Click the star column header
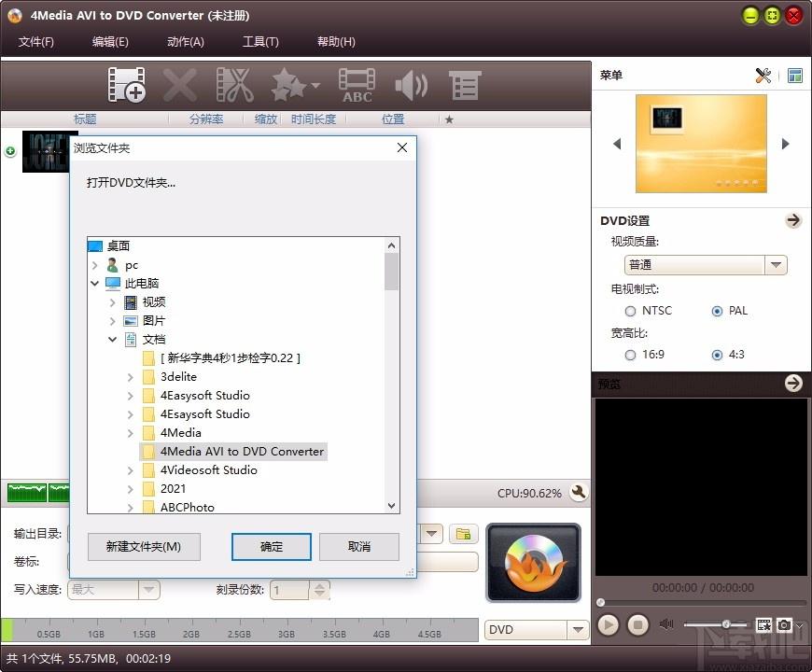This screenshot has height=672, width=812. click(x=449, y=119)
